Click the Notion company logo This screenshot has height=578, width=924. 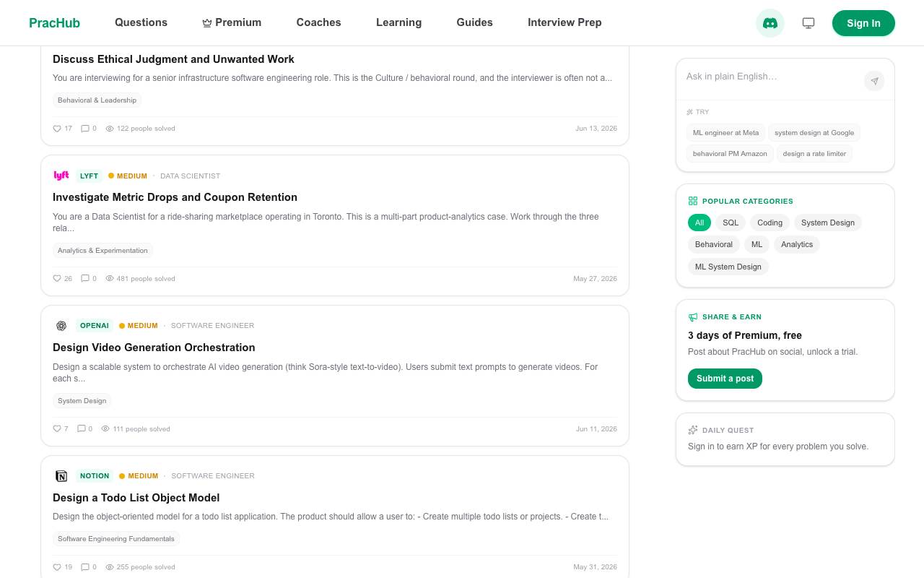tap(61, 476)
